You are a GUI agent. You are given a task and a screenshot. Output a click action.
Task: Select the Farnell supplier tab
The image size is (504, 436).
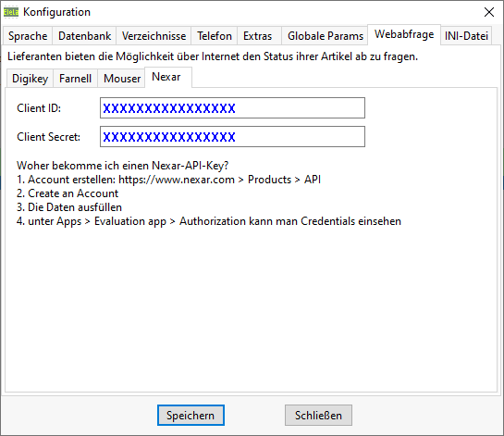(x=75, y=78)
